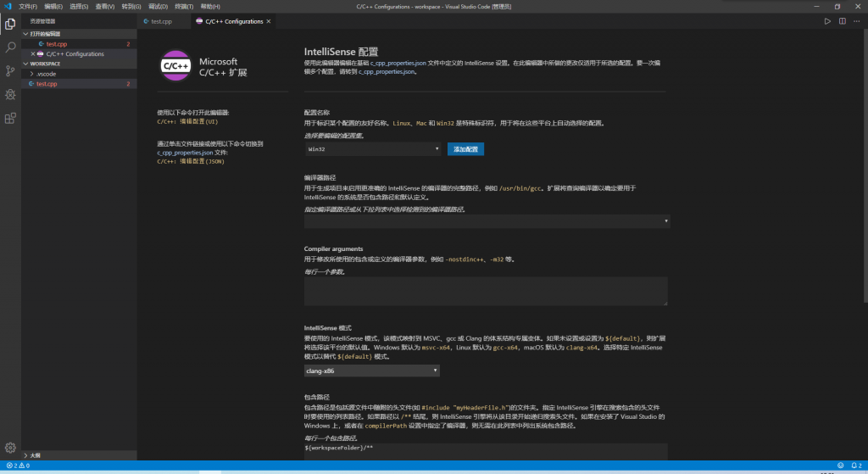Split the editor with the split icon
The image size is (868, 474).
[842, 21]
